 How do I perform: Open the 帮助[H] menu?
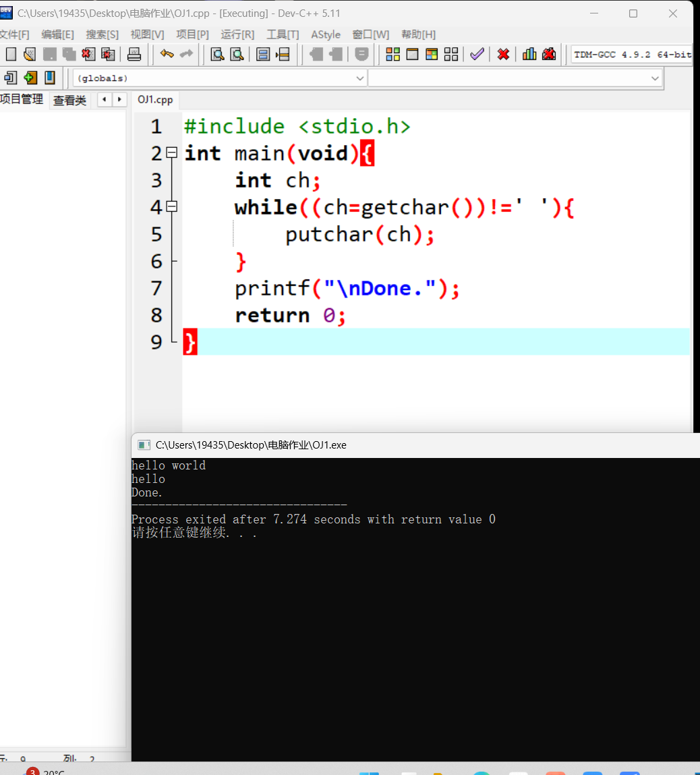pyautogui.click(x=418, y=34)
